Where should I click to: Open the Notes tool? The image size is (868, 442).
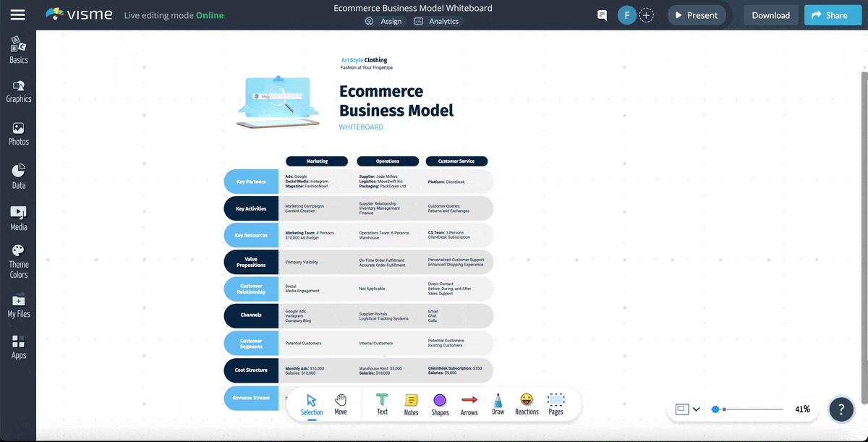click(x=411, y=404)
